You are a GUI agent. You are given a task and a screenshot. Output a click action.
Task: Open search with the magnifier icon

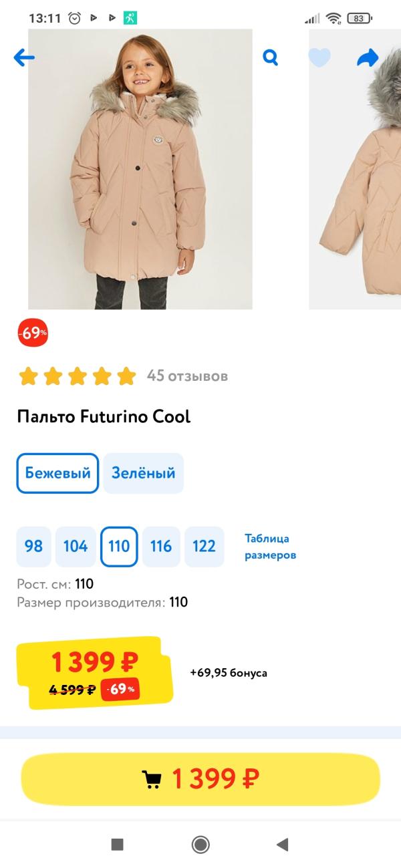[x=270, y=57]
